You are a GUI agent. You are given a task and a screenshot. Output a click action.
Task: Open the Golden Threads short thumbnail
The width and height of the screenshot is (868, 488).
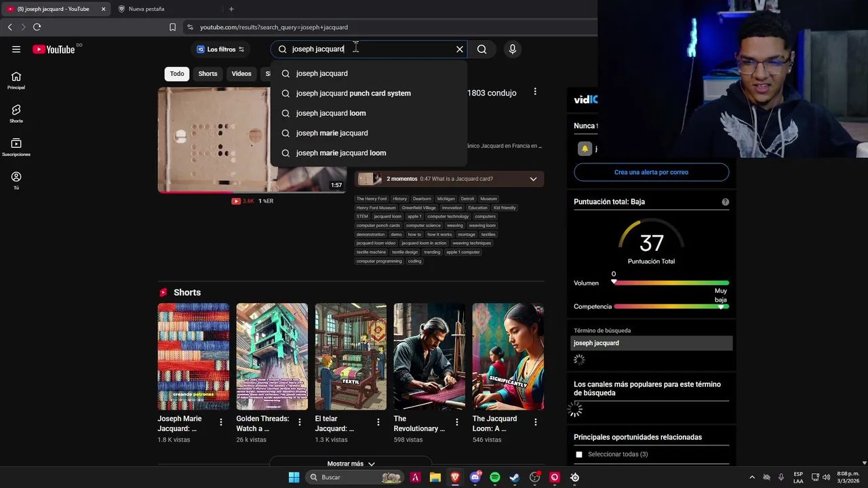point(272,357)
